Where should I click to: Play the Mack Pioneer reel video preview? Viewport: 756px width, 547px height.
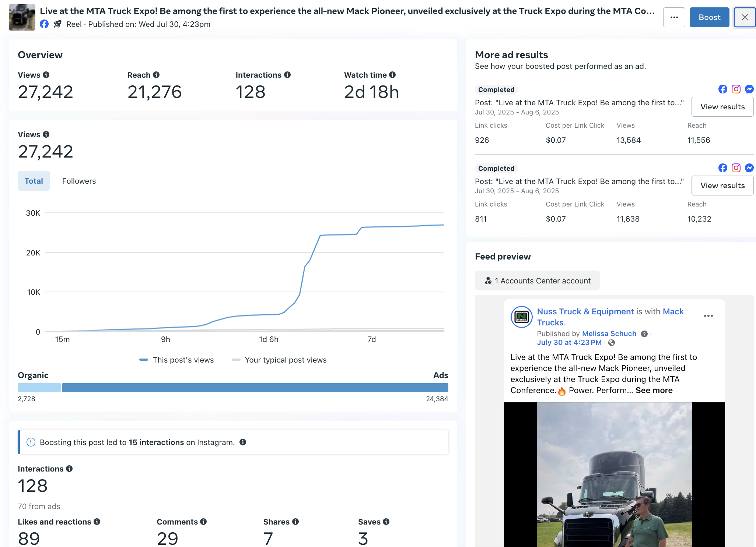pyautogui.click(x=614, y=474)
